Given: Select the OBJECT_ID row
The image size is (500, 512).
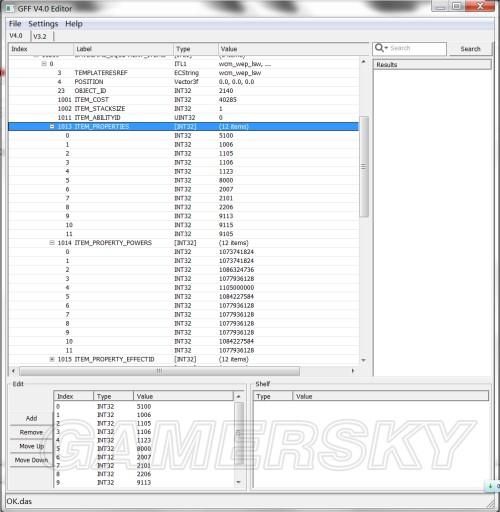Looking at the screenshot, I should tap(183, 91).
